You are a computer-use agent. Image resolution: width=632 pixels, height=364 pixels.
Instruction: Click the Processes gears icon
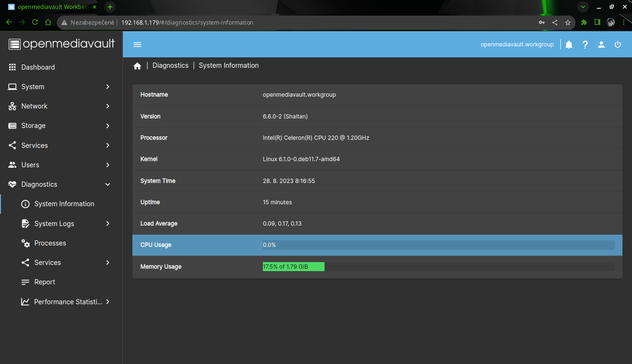point(26,243)
